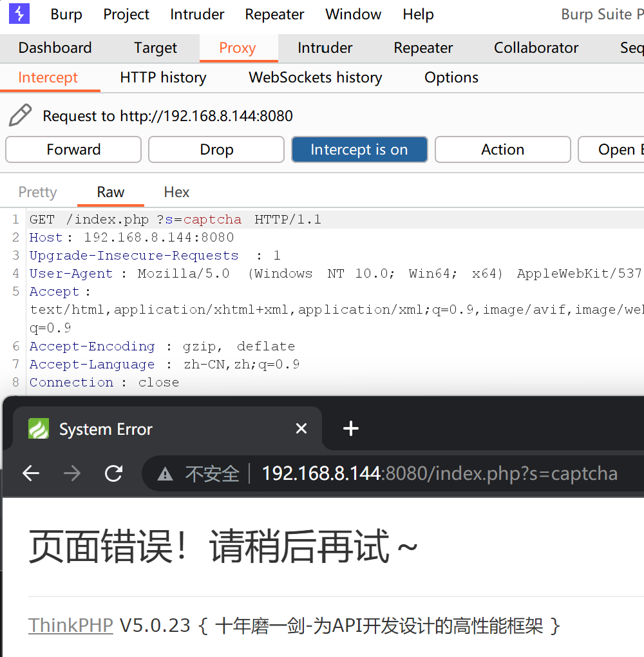
Task: Click the Burp Suite lightning logo icon
Action: 19,14
